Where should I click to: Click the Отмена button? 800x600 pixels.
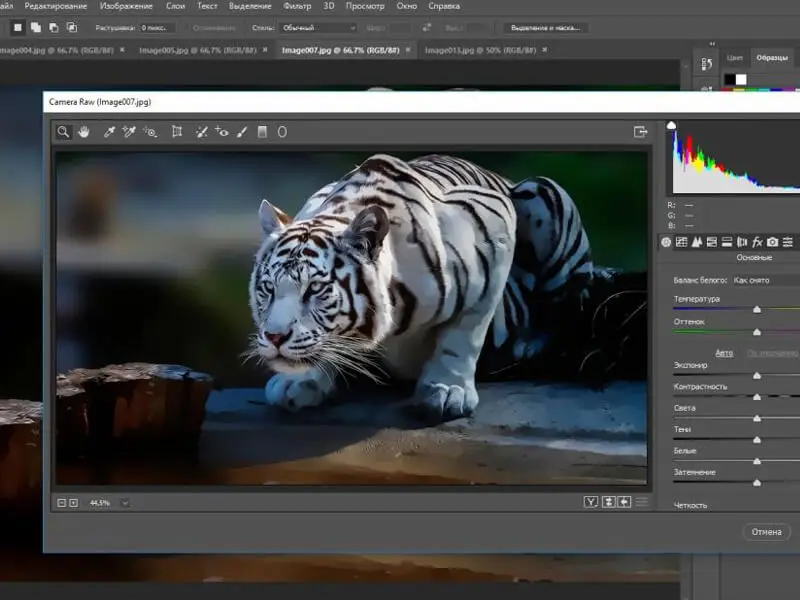pyautogui.click(x=766, y=531)
